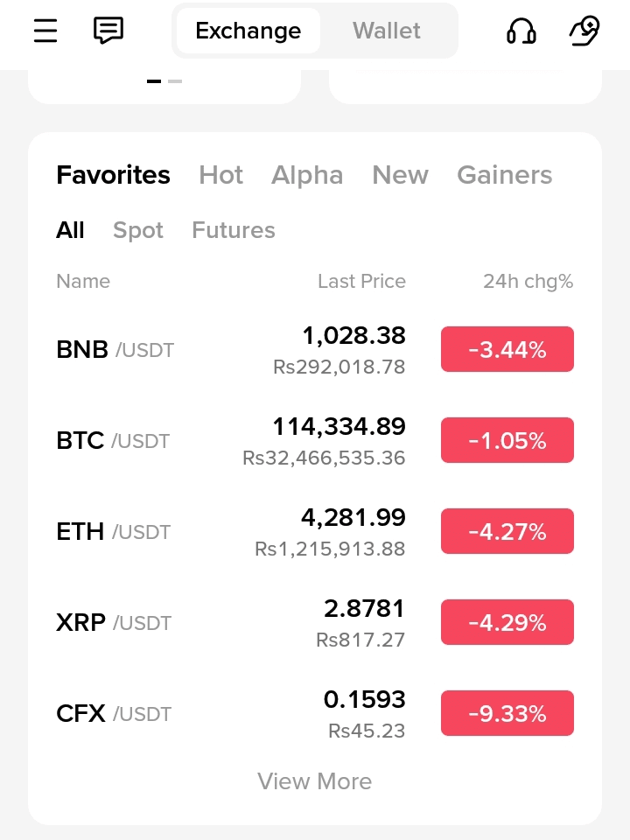The image size is (630, 840).
Task: Open the ETH/USDT trading pair
Action: [x=114, y=532]
